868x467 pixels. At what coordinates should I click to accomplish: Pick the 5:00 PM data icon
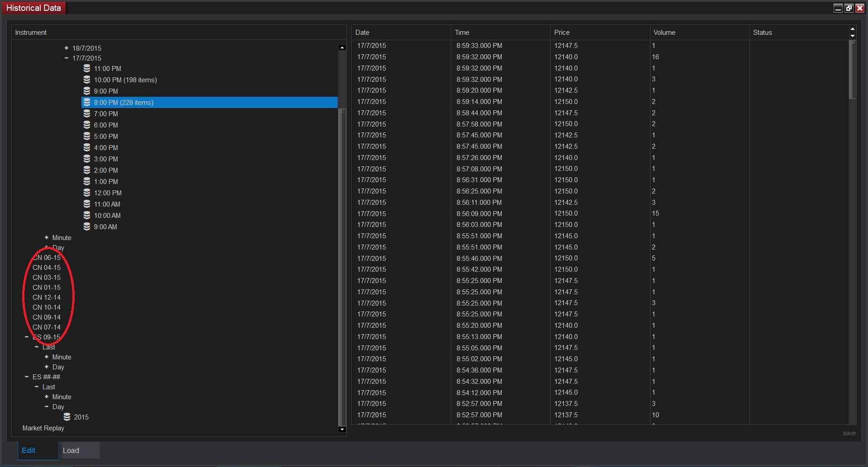87,136
